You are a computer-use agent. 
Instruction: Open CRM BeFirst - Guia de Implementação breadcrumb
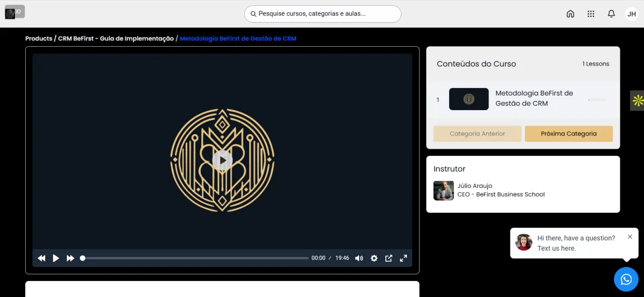click(x=116, y=39)
